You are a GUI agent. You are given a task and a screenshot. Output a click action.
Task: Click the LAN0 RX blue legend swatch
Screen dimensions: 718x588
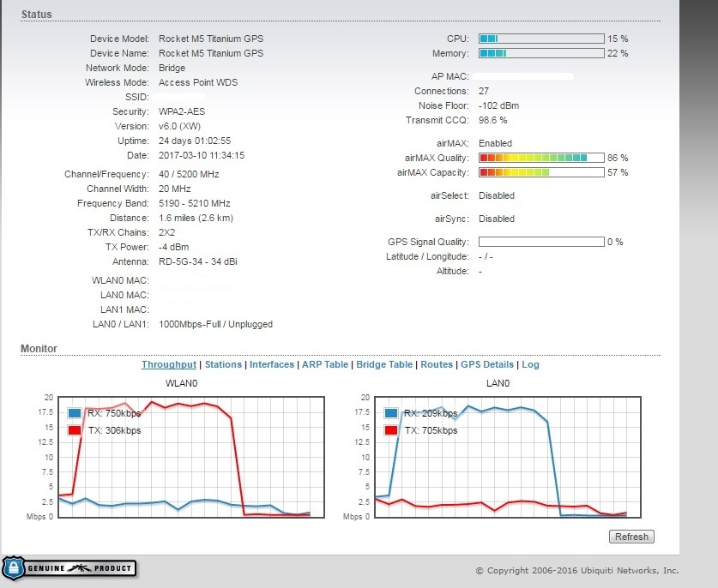pyautogui.click(x=390, y=413)
